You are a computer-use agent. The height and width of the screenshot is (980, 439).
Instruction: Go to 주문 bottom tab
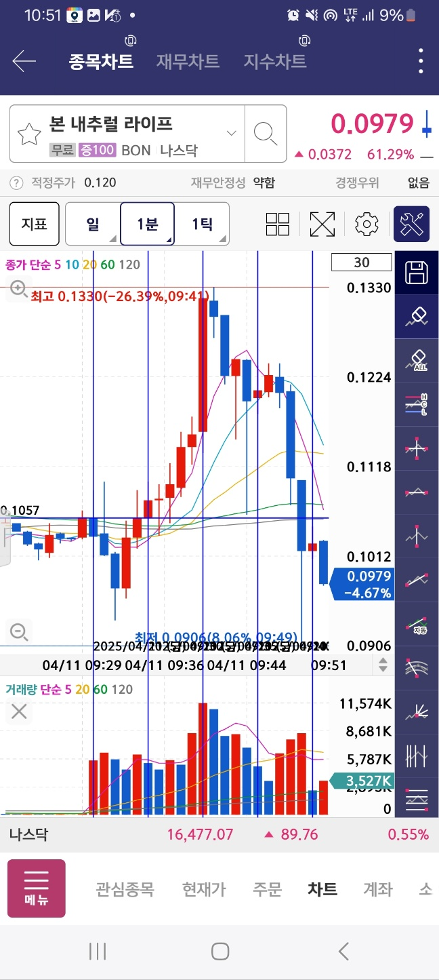(x=267, y=889)
